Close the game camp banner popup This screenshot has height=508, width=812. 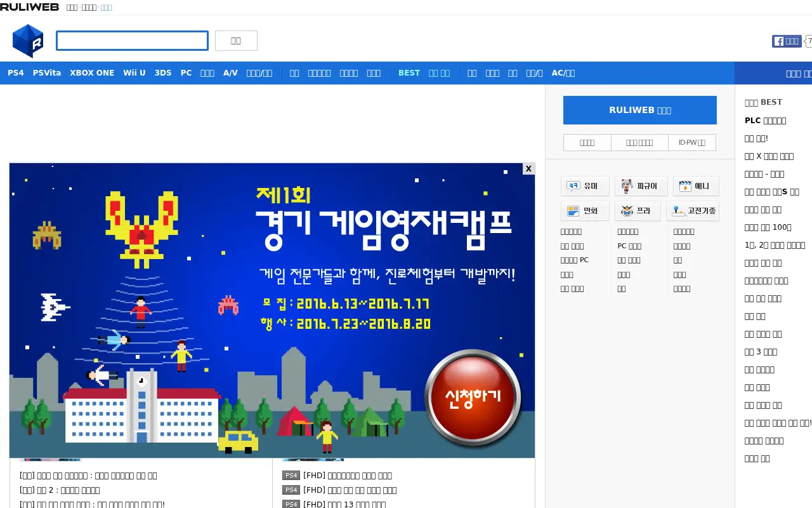click(528, 169)
